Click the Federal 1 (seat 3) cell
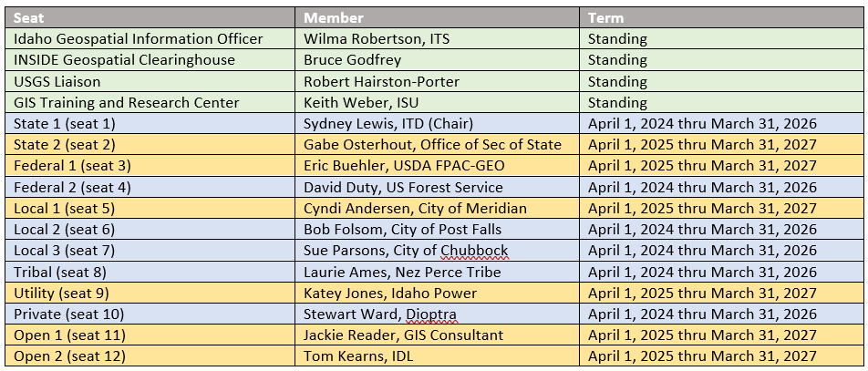Viewport: 868px width, 371px height. click(150, 166)
